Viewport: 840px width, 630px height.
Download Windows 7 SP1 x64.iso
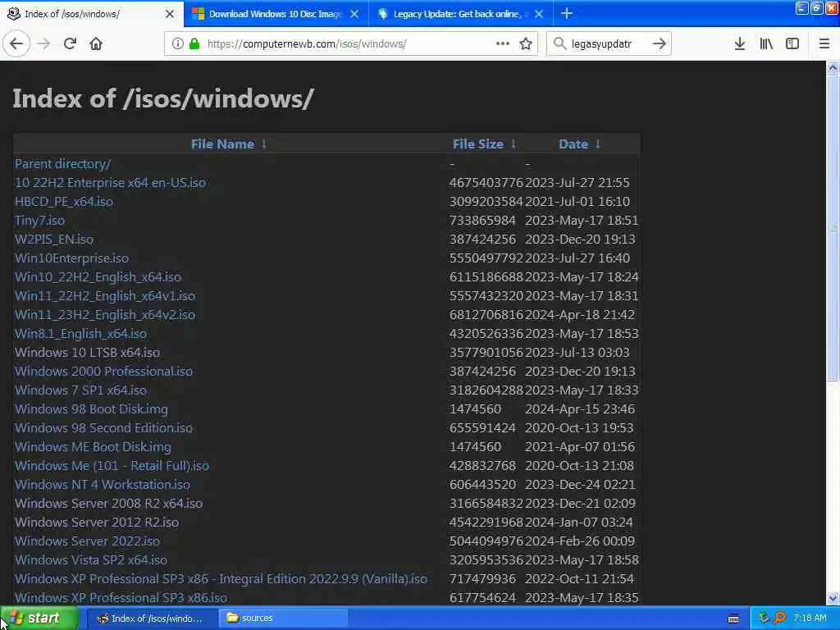click(x=81, y=390)
